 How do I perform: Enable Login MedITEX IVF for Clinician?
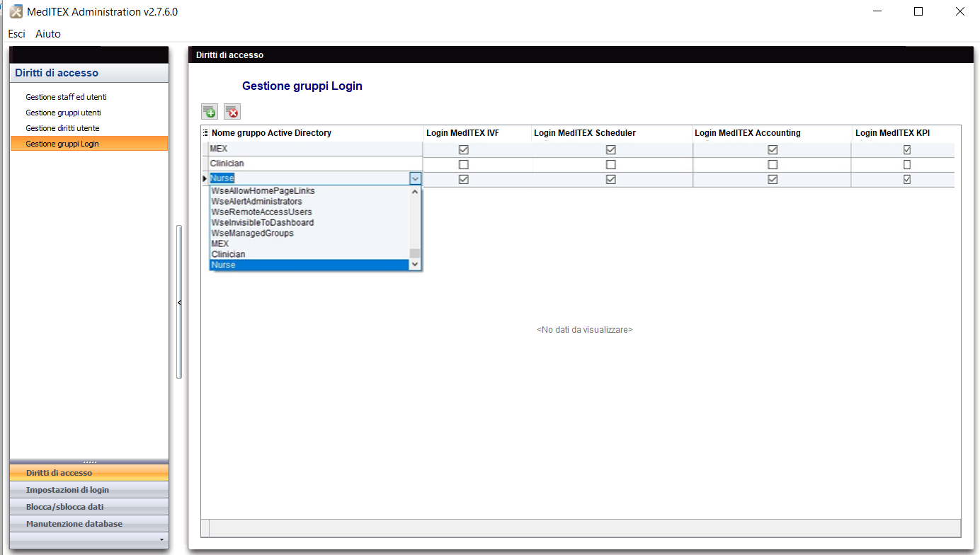coord(464,165)
